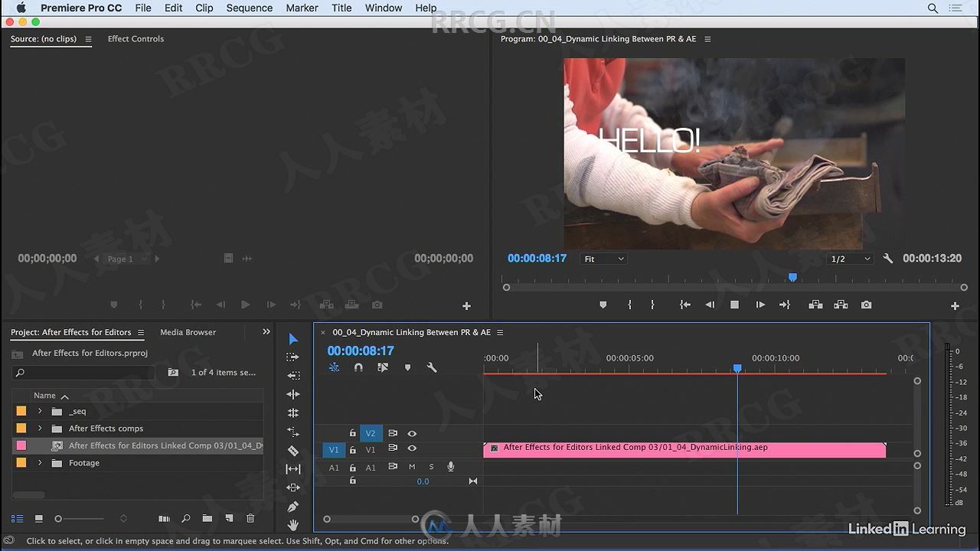The width and height of the screenshot is (980, 551).
Task: Lock the V2 track
Action: pyautogui.click(x=352, y=434)
